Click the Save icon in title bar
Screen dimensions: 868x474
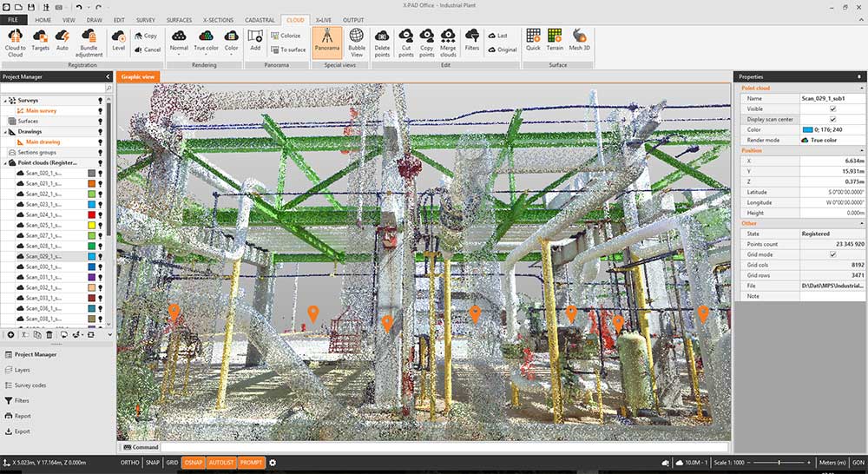[31, 7]
